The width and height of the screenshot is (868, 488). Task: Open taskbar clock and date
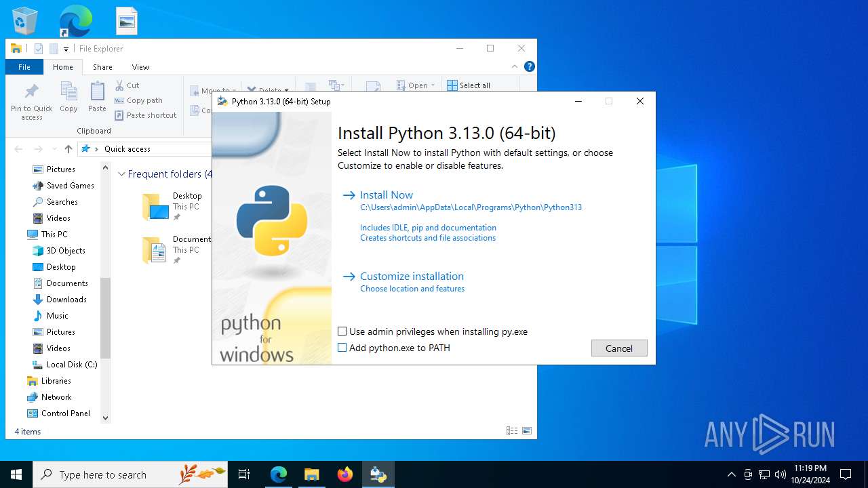[x=810, y=474]
